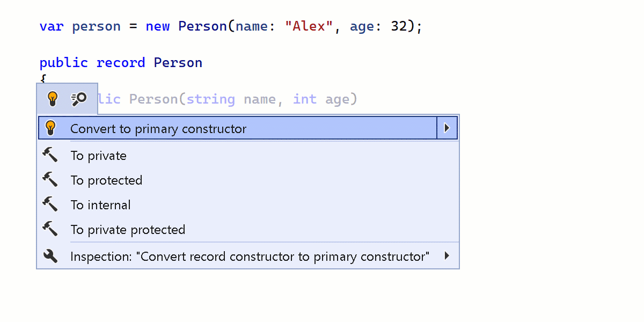Viewport: 644px width, 322px height.
Task: Click the person variable name in first line
Action: pyautogui.click(x=97, y=27)
